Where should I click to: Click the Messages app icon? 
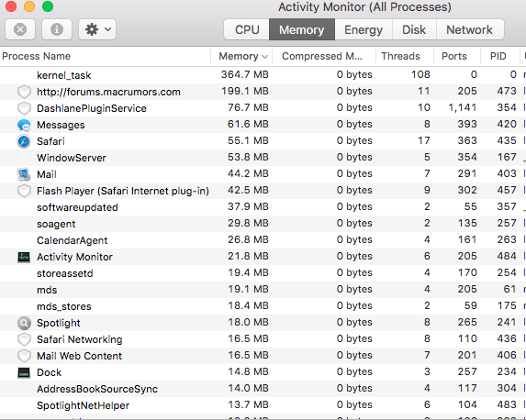[24, 125]
